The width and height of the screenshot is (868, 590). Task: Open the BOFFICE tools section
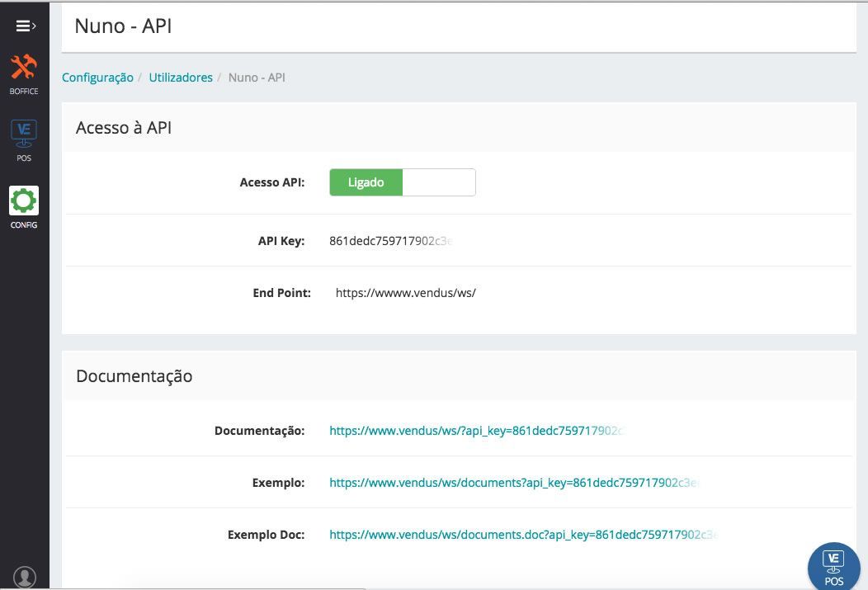click(24, 75)
